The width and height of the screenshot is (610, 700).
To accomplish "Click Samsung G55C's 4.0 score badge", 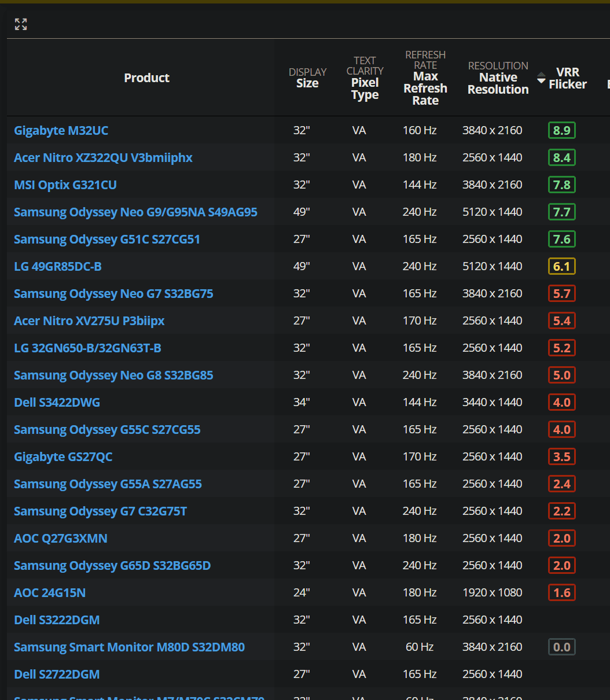I will click(x=562, y=429).
